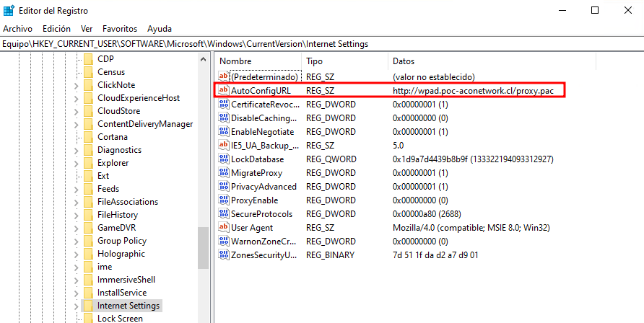Select the ZonesSecurityUpgrade binary value icon
This screenshot has height=323, width=644.
pyautogui.click(x=224, y=255)
